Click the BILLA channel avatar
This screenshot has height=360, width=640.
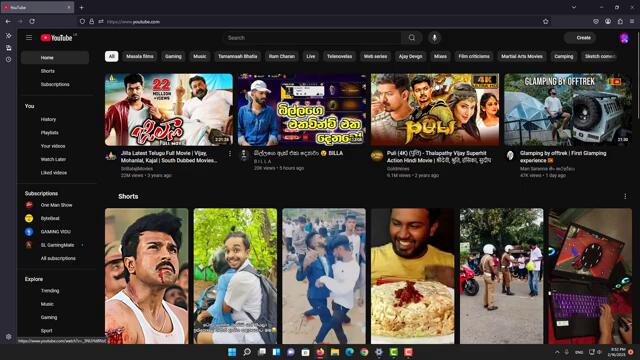(x=244, y=156)
